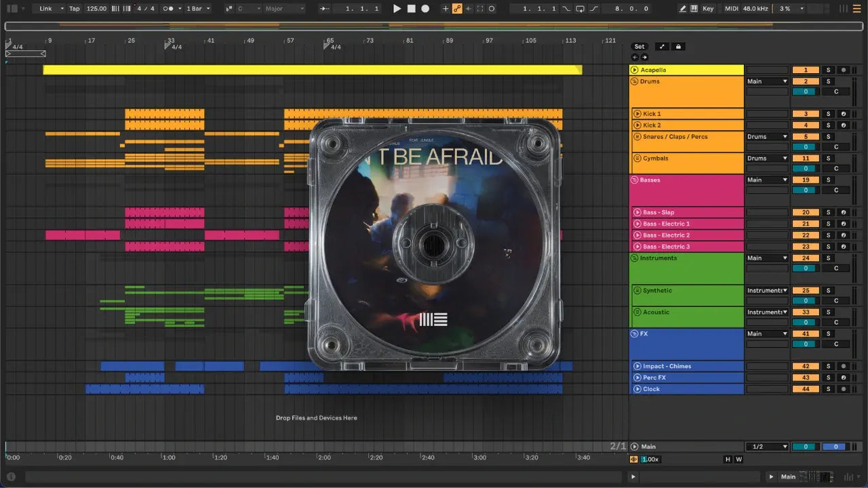Click the Main track volume field

pyautogui.click(x=806, y=447)
